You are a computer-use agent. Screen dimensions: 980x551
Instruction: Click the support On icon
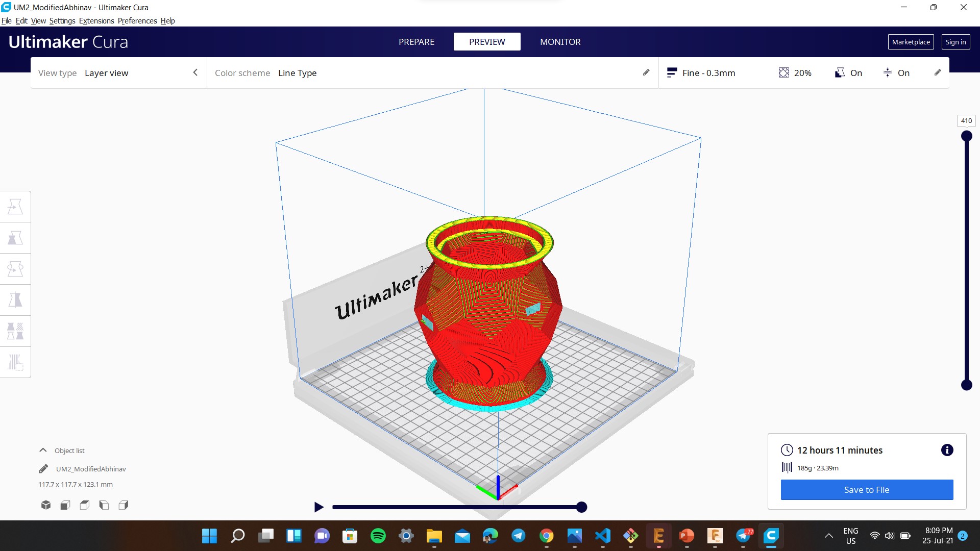click(x=840, y=72)
